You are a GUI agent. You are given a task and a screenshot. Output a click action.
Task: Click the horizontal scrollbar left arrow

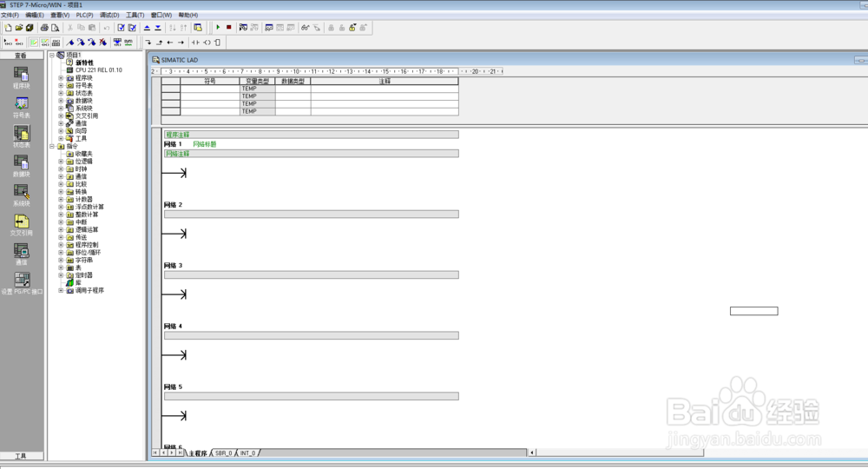531,452
